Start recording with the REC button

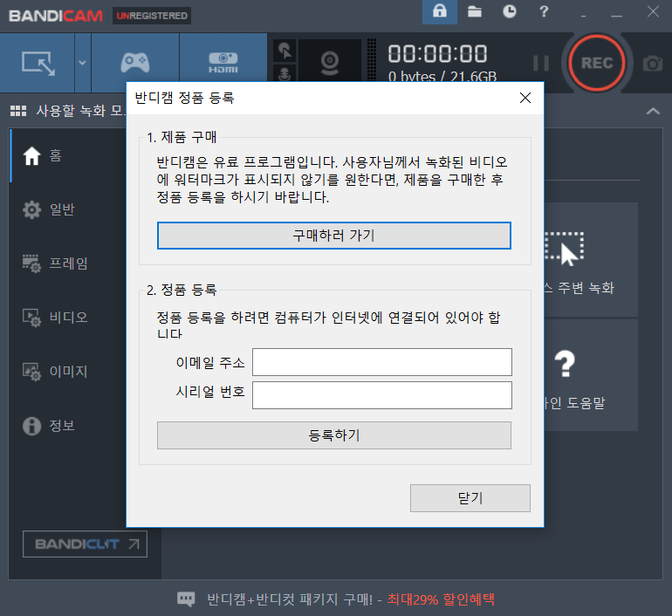click(597, 63)
